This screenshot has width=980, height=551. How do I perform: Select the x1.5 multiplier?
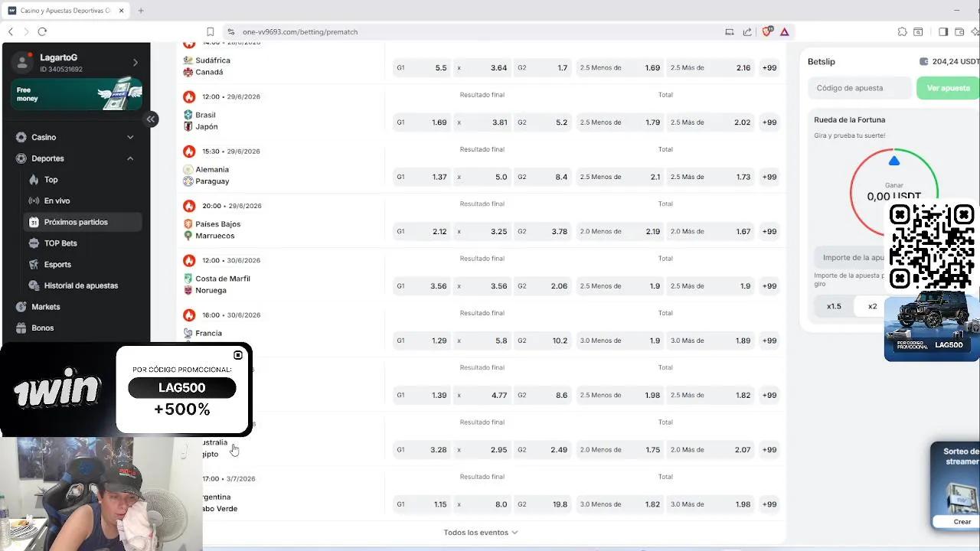click(x=834, y=306)
